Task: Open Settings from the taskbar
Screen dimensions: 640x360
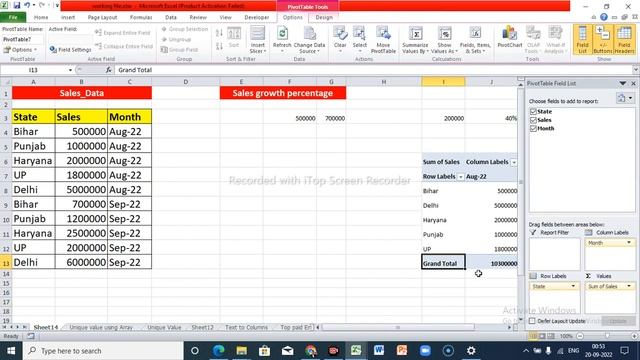Action: pos(471,351)
